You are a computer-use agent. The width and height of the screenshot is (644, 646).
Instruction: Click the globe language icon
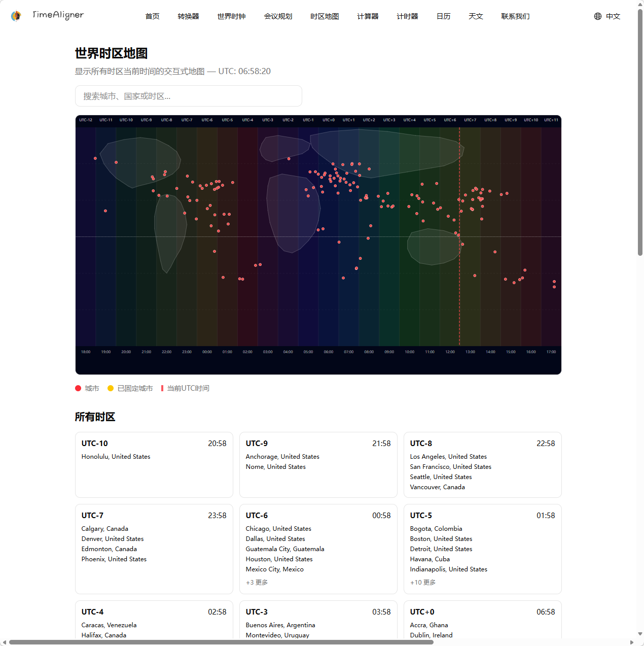598,16
